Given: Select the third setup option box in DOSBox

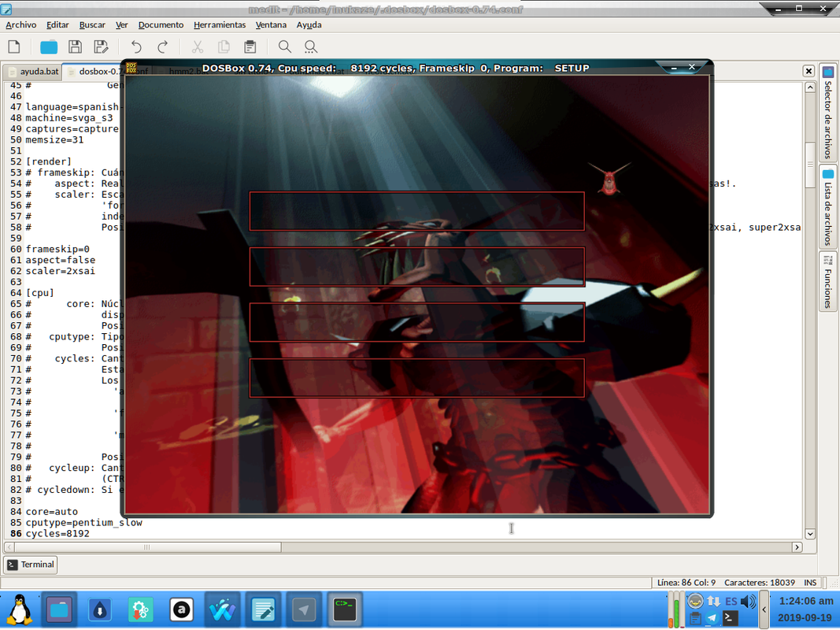Looking at the screenshot, I should pos(416,322).
